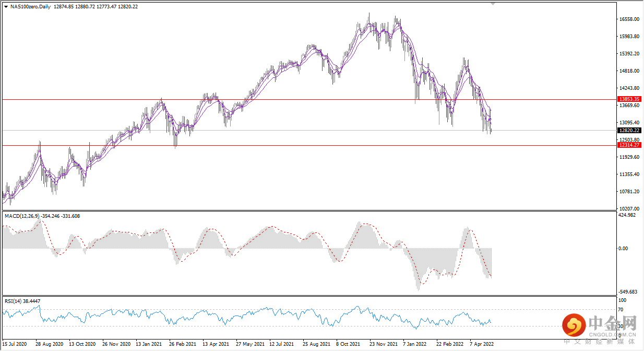
Task: Select the red 13853.35 price label
Action: [629, 99]
